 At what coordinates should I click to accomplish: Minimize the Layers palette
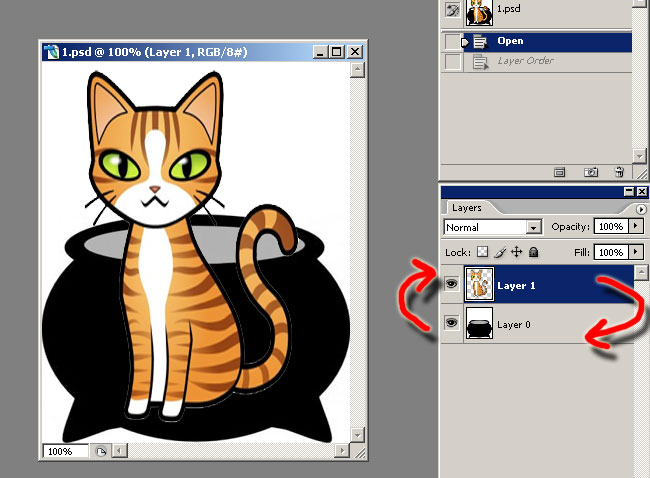629,192
